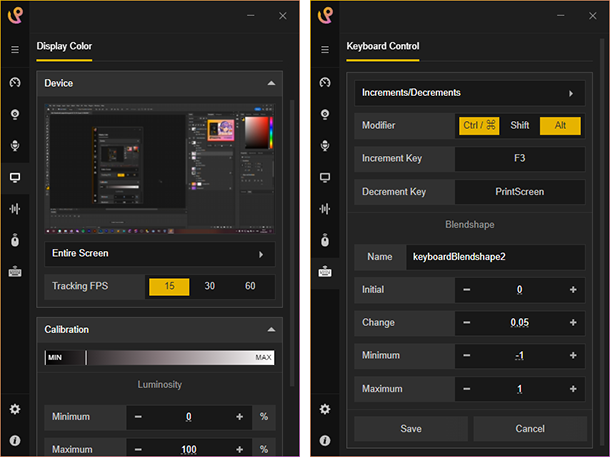Click the blendshape Name input field
Image resolution: width=610 pixels, height=457 pixels.
494,256
